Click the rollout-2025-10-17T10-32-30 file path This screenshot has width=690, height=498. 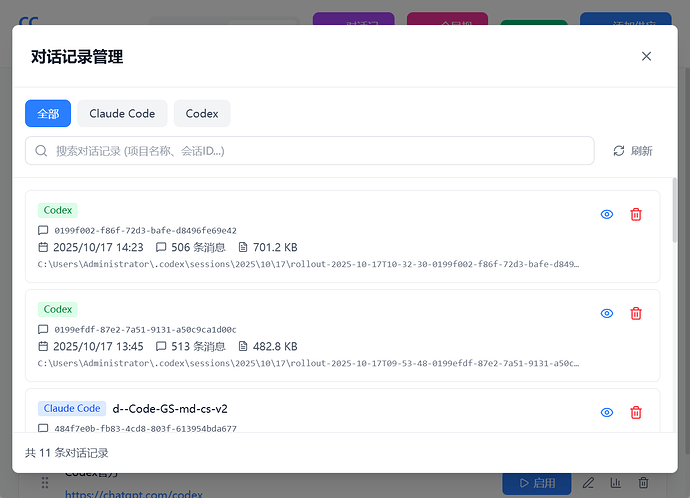coord(308,264)
